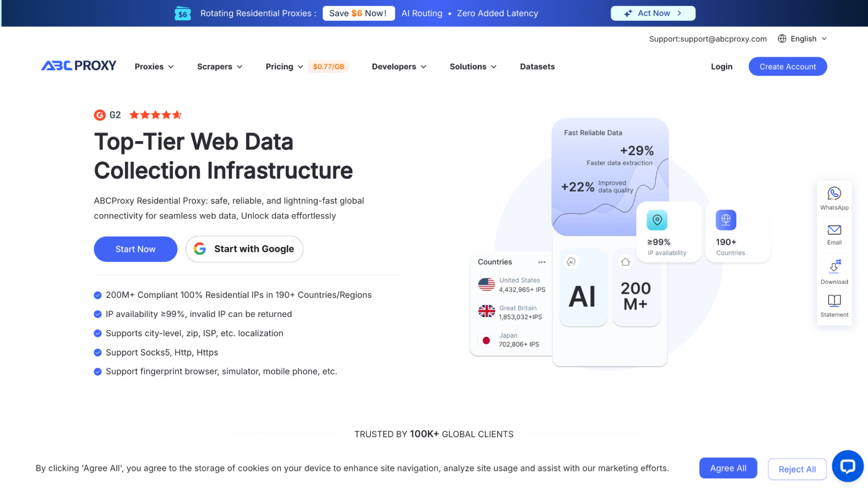The width and height of the screenshot is (868, 491).
Task: Click checkmark beside Support Socks5 bullet
Action: (98, 353)
